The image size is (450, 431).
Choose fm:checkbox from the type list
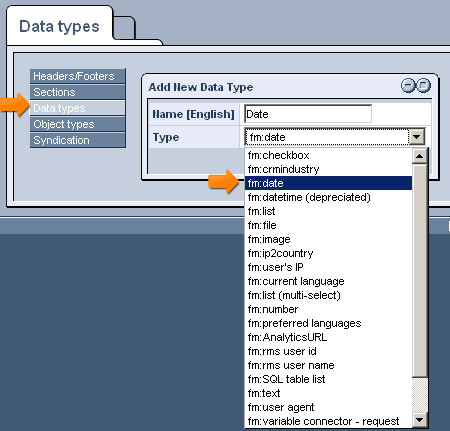[328, 155]
